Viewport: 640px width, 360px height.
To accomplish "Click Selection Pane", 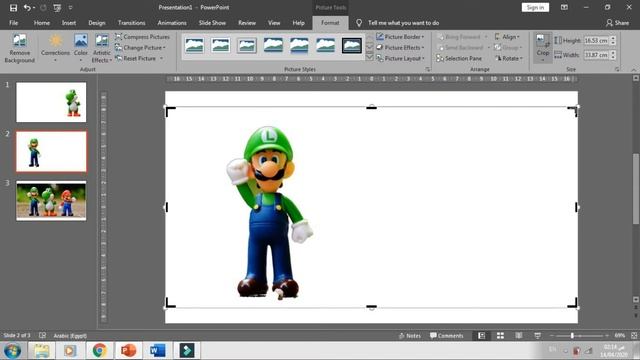I will 459,58.
